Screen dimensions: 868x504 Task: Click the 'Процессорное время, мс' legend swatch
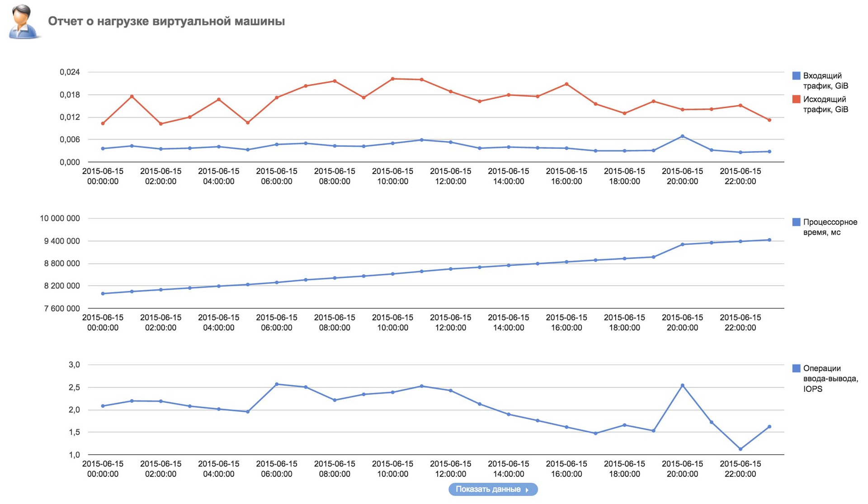click(796, 222)
